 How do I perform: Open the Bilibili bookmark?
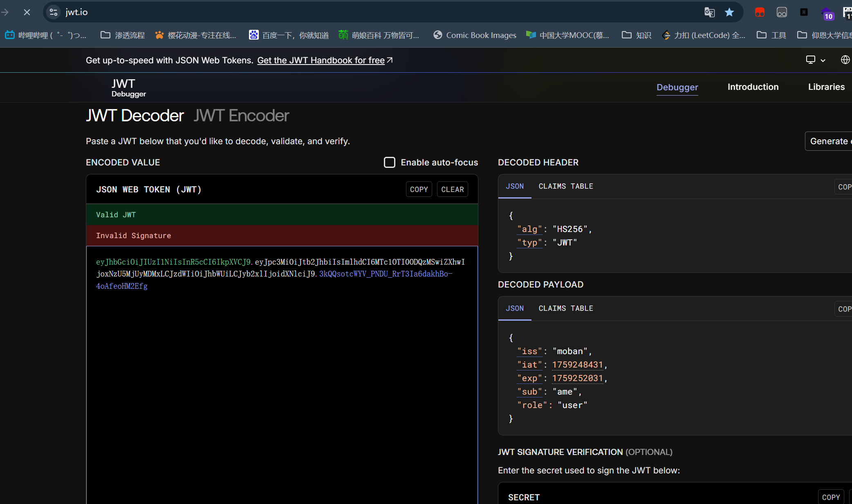pyautogui.click(x=46, y=35)
